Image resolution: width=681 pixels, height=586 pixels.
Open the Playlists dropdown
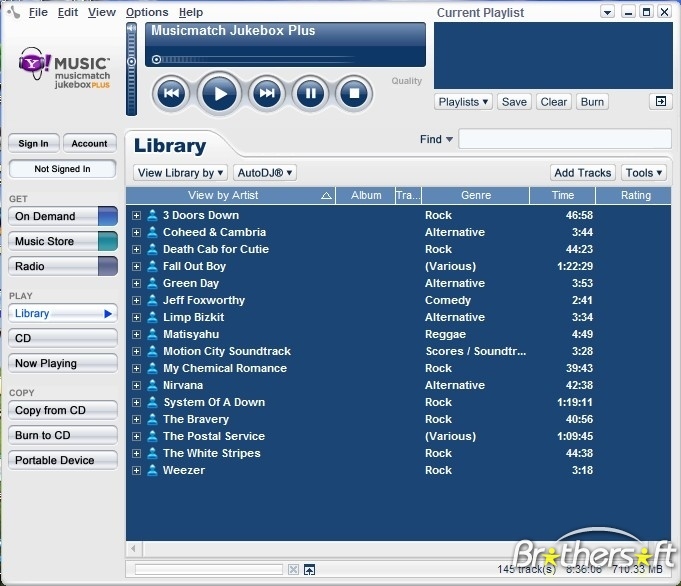click(463, 102)
